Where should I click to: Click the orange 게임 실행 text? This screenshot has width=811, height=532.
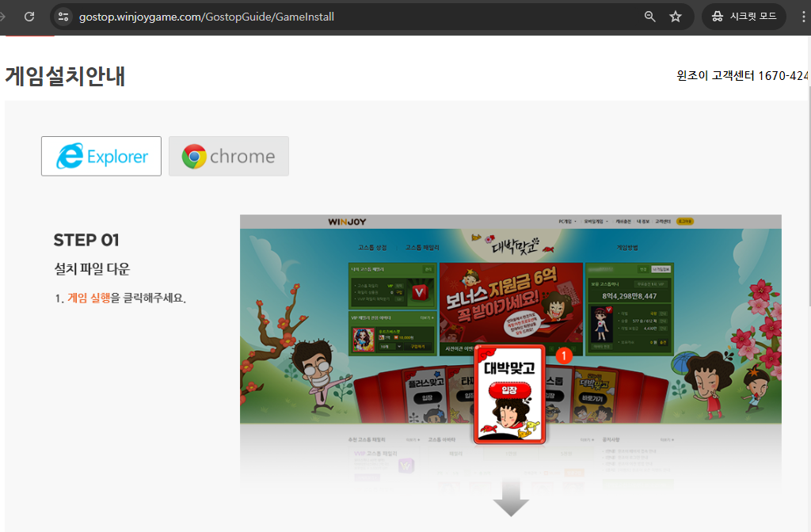click(89, 298)
